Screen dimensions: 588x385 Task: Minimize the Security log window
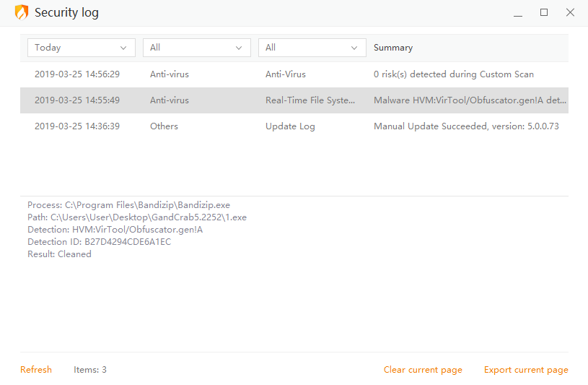[518, 13]
